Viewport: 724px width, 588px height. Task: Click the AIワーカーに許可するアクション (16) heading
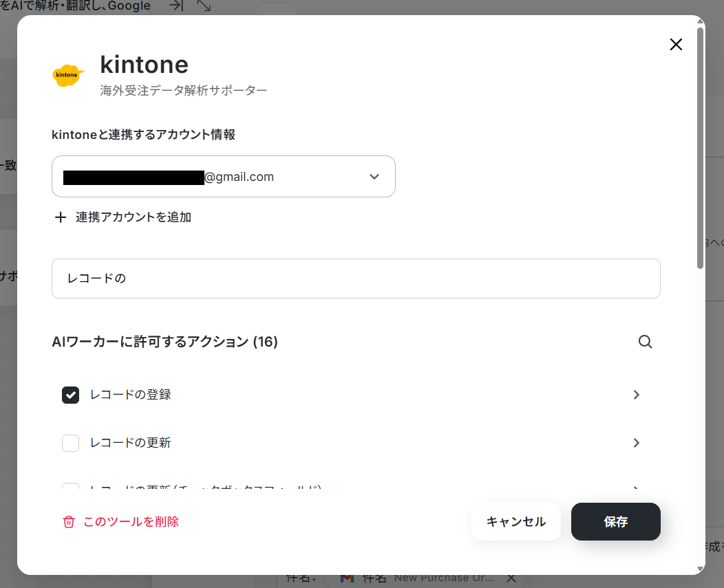point(165,342)
